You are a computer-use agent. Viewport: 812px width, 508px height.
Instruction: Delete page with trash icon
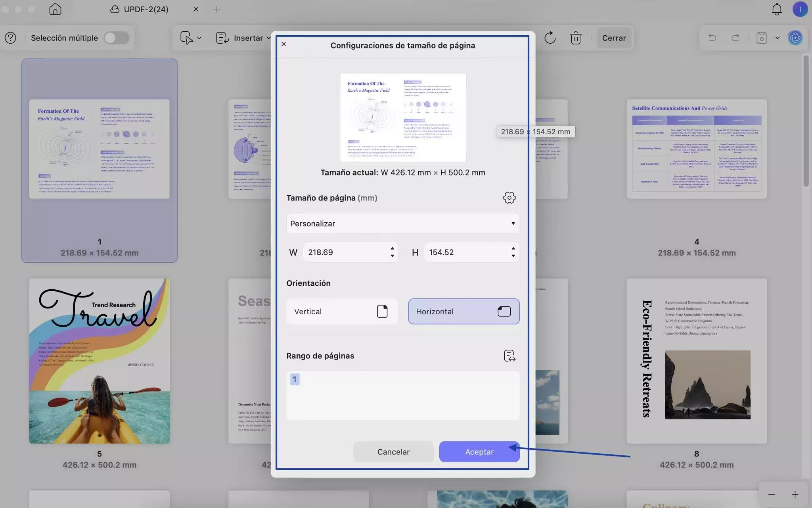(x=575, y=38)
